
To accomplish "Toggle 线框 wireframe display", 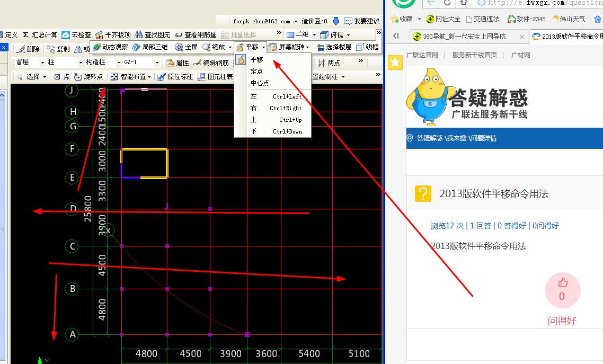I will click(368, 47).
